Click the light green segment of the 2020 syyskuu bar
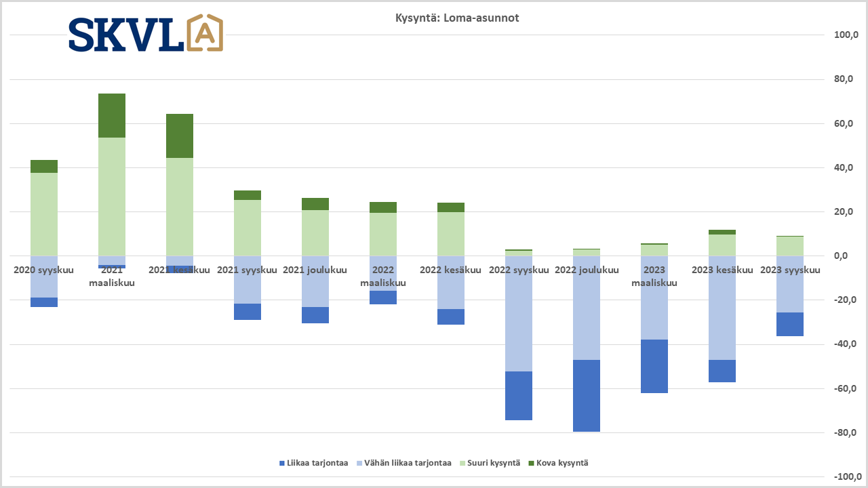Screen dimensions: 868x488 coord(44,214)
